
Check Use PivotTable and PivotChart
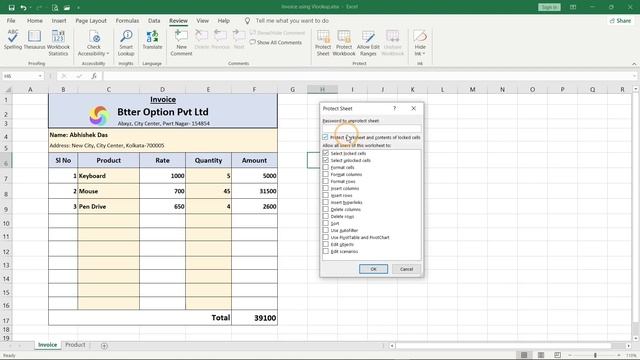326,237
